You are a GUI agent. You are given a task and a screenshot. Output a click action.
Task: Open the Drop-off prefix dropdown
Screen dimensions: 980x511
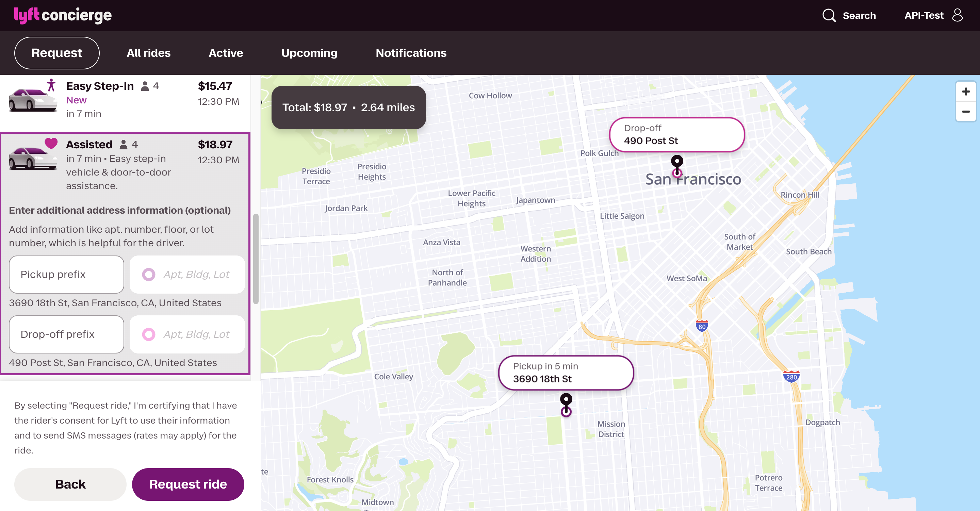pyautogui.click(x=66, y=334)
